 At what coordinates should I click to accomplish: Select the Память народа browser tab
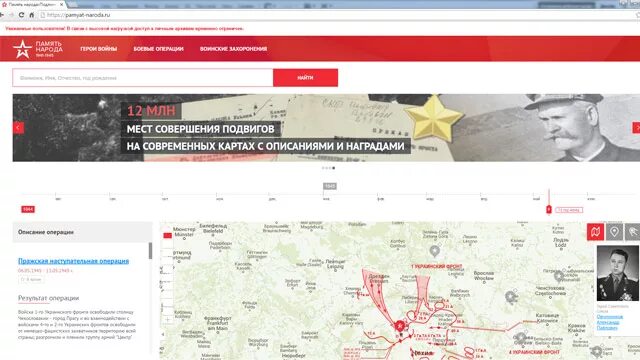32,4
